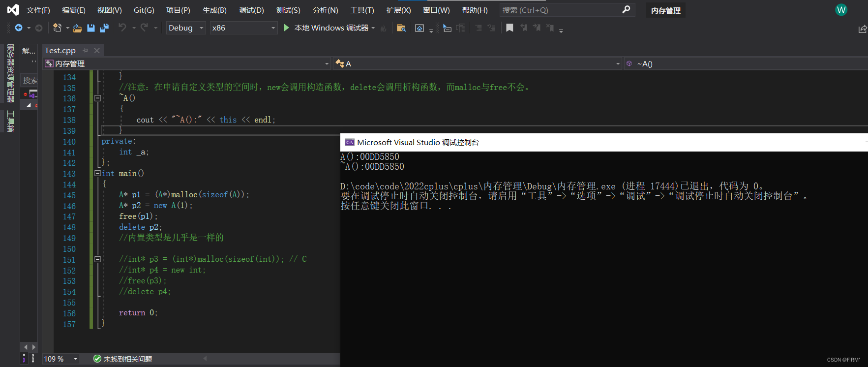The width and height of the screenshot is (868, 367).
Task: Close the Test.cpp tab
Action: click(x=97, y=50)
